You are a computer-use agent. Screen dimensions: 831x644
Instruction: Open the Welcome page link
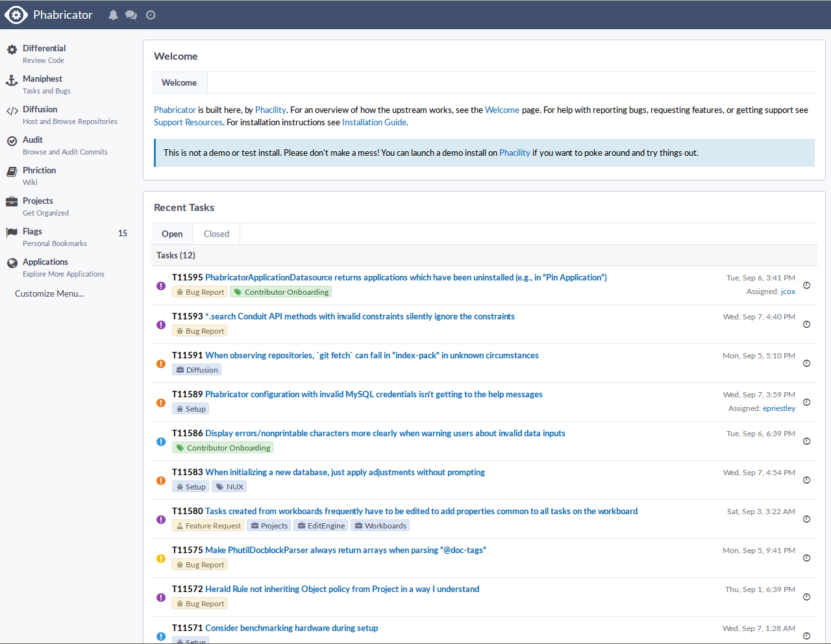(502, 110)
